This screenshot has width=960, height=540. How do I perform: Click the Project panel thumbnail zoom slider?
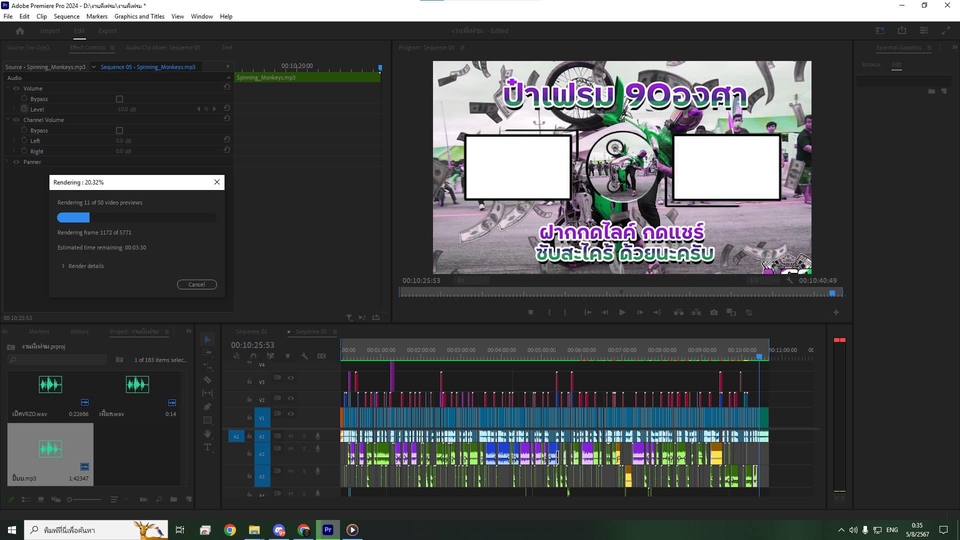(x=84, y=500)
